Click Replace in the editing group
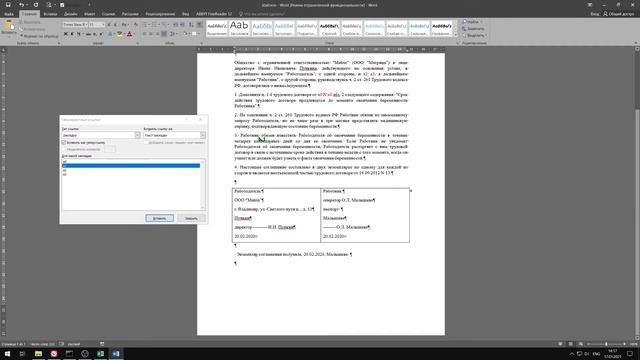Viewport: 640px width, 360px height. point(473,29)
